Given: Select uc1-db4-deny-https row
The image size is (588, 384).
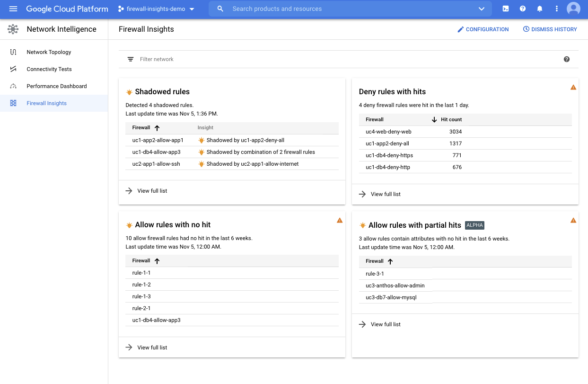Looking at the screenshot, I should (x=465, y=155).
